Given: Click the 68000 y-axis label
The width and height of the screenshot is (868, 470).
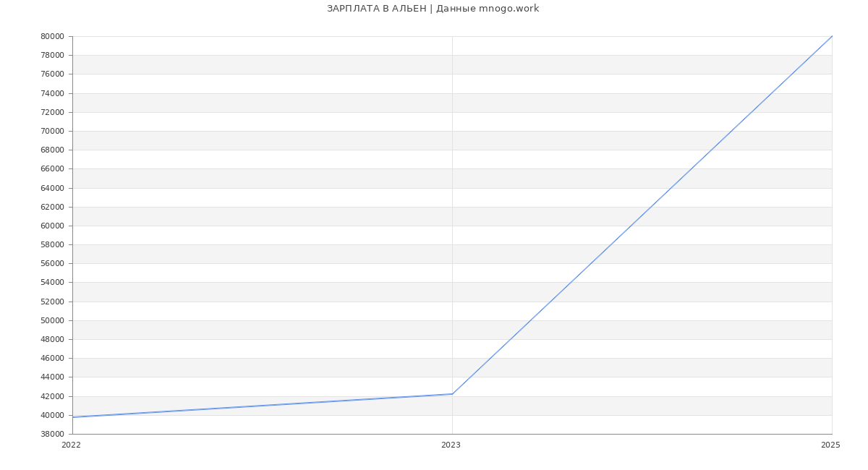Looking at the screenshot, I should (52, 150).
